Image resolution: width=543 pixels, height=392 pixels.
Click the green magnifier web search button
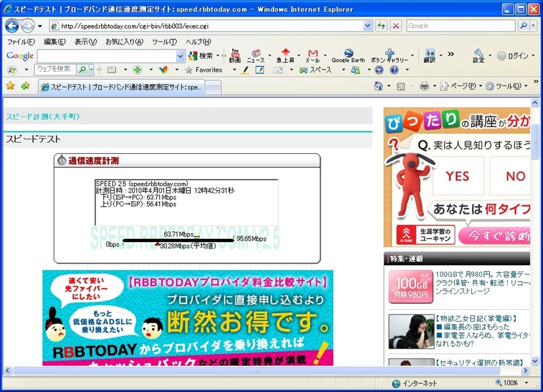tap(82, 70)
